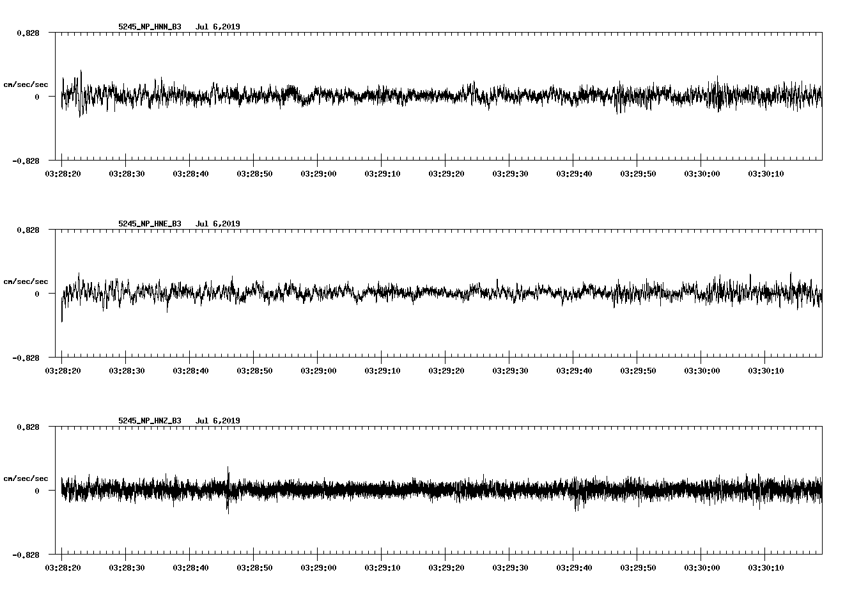Screen dimensions: 868x591
Task: Click the large spike near 03:28:46 on HNZ trace
Action: 228,489
